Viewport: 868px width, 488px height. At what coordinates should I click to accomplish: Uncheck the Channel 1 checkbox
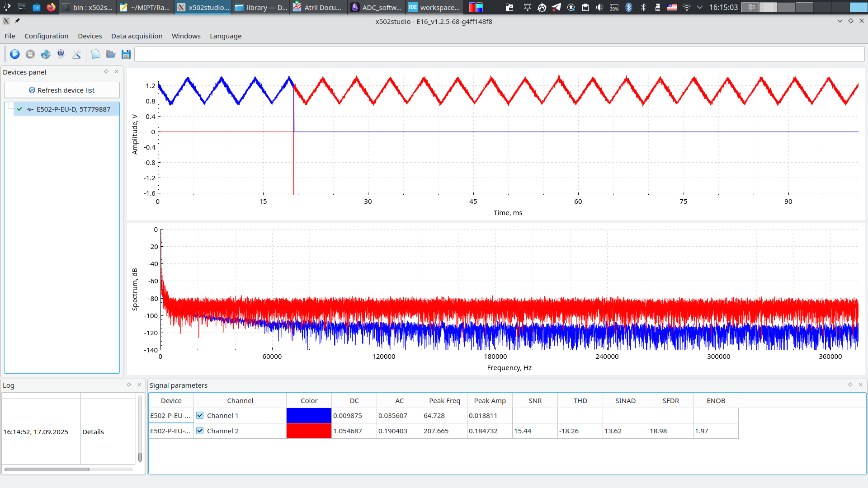click(x=200, y=415)
